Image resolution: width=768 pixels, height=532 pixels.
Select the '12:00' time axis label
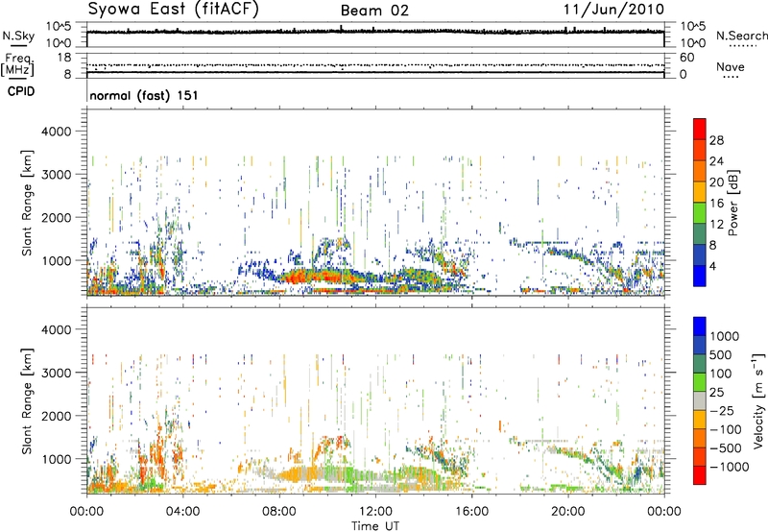click(375, 512)
